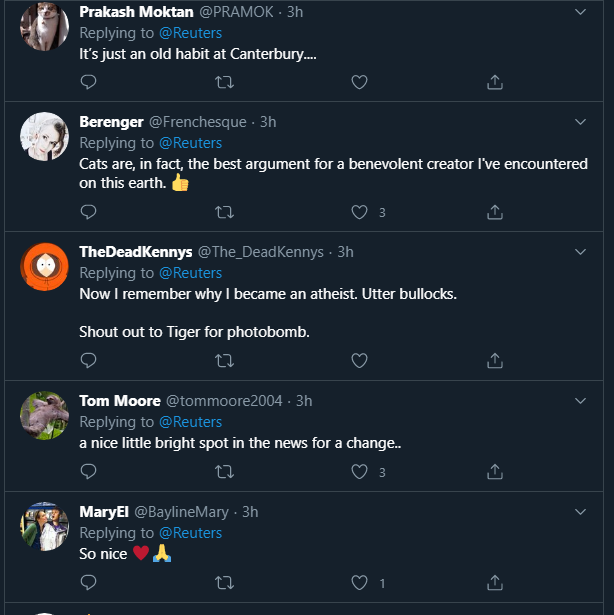Retweet TheDeadKennys' tweet

coord(225,360)
